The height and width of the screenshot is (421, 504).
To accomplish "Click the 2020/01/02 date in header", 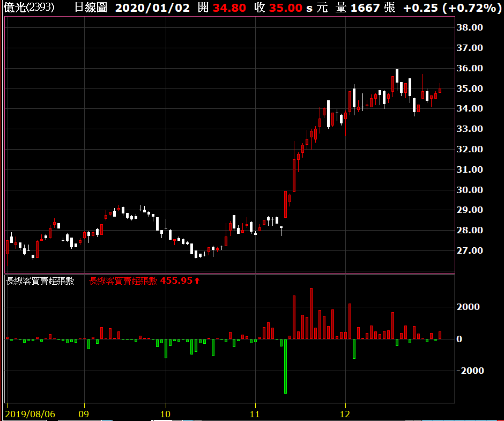I will pos(152,8).
